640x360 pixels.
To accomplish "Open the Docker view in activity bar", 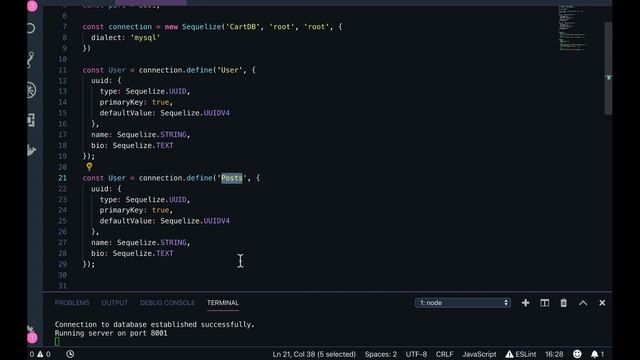I will 31,150.
